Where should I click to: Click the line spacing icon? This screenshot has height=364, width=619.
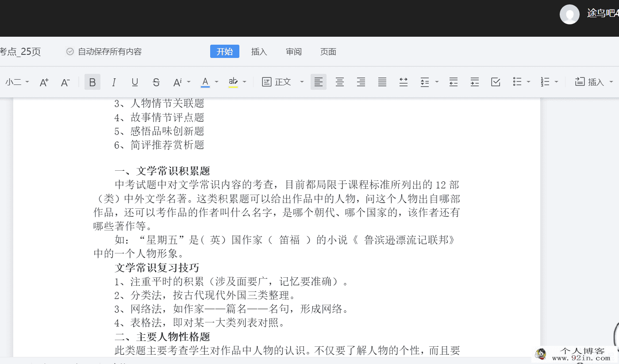(425, 82)
